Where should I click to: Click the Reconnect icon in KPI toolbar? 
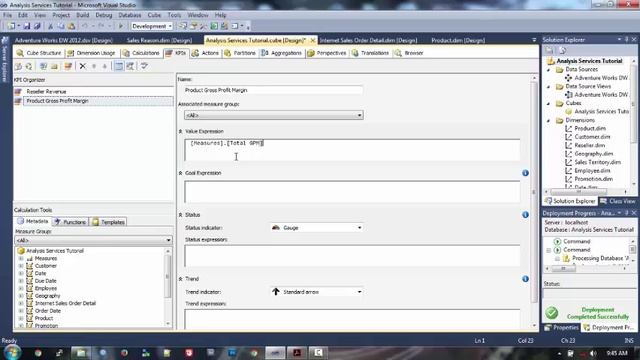point(29,66)
